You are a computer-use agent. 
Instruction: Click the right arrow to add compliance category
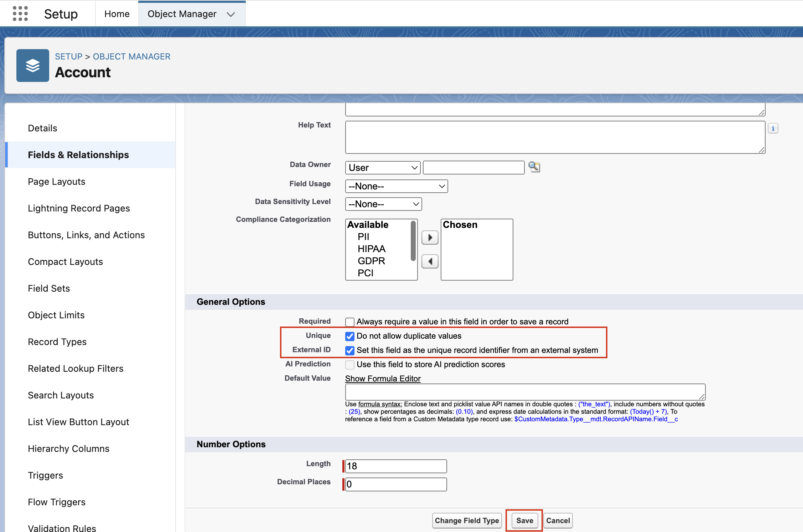(x=430, y=238)
